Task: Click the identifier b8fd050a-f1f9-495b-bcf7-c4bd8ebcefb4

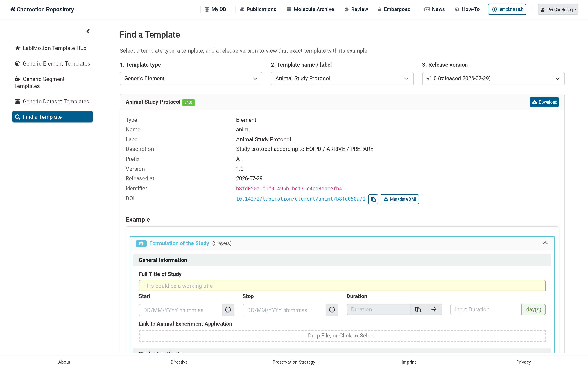Action: [x=289, y=188]
